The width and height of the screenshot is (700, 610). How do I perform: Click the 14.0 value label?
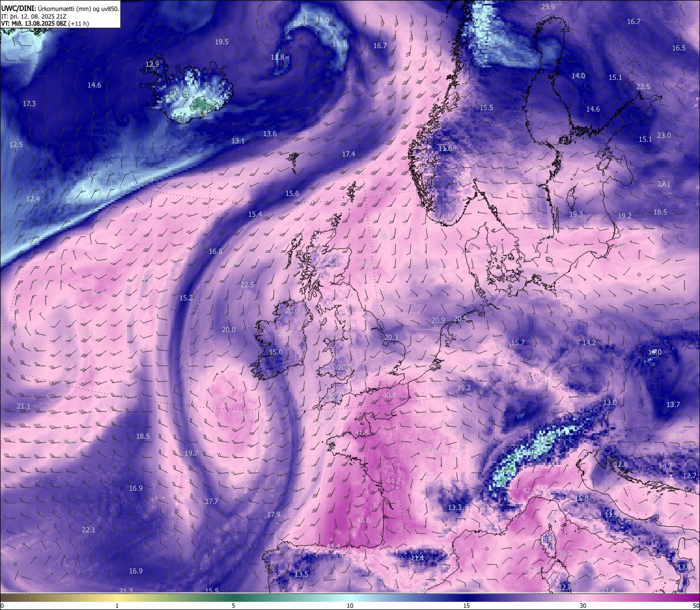[578, 76]
